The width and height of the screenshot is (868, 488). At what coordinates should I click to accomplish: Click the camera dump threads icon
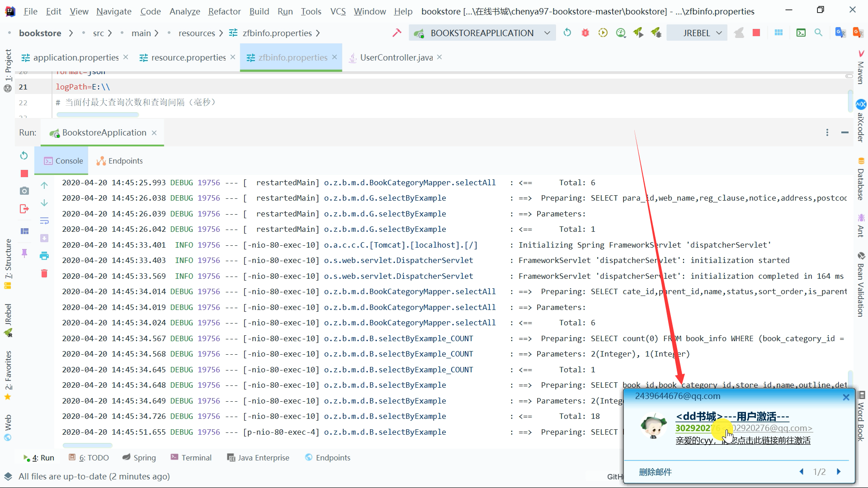(x=24, y=191)
